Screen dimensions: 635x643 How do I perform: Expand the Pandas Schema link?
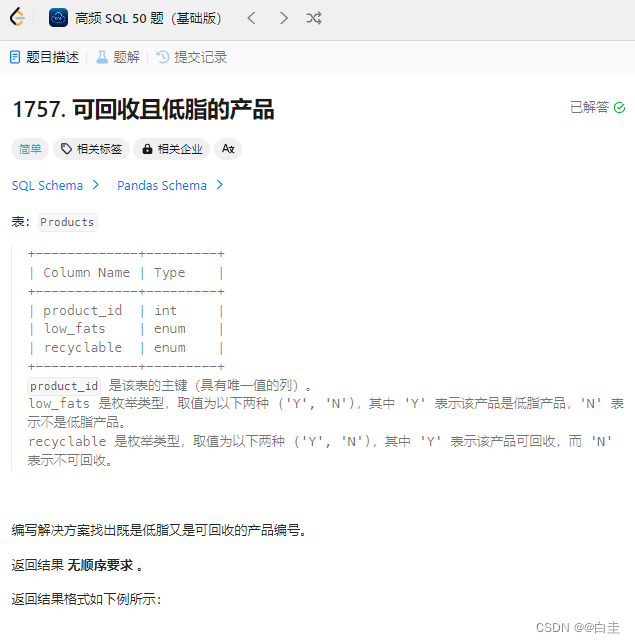[x=170, y=185]
